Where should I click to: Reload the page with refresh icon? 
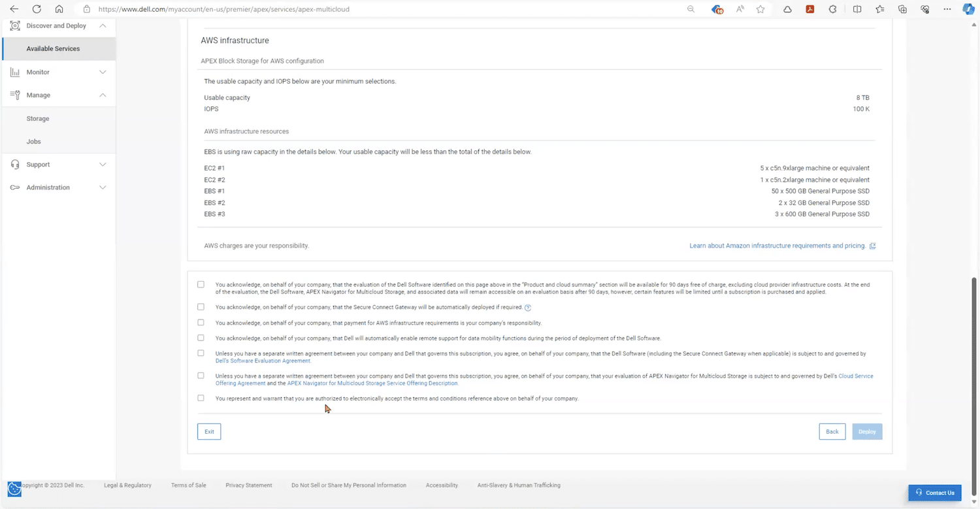coord(37,9)
